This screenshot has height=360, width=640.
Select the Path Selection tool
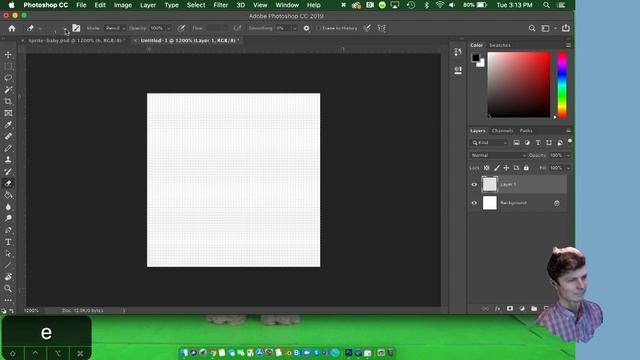point(8,253)
